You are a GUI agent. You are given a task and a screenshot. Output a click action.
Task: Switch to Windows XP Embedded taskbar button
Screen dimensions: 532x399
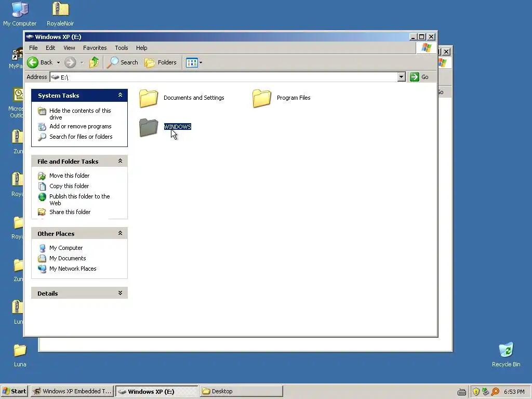point(72,391)
